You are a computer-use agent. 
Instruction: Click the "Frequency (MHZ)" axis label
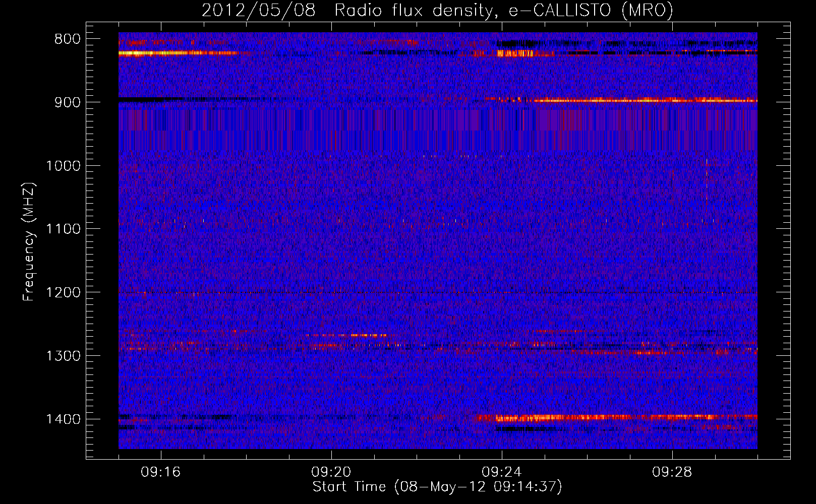(x=29, y=242)
